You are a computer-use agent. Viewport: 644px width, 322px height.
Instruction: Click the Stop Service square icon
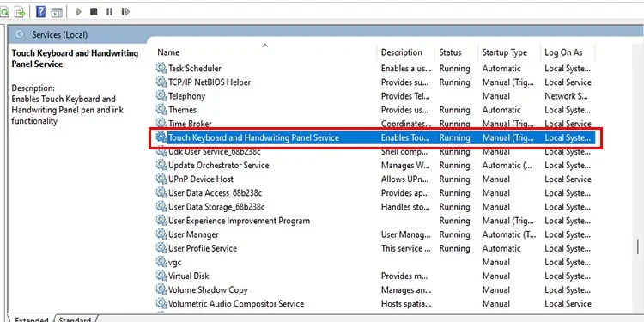[x=94, y=12]
